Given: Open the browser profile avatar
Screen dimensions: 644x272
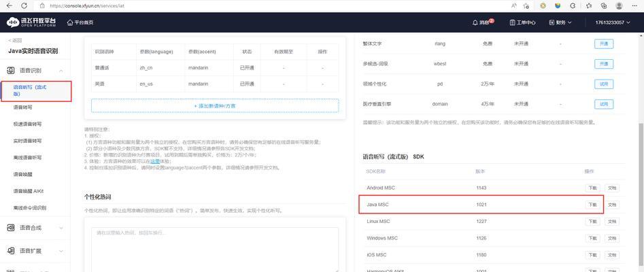Looking at the screenshot, I should [619, 5].
